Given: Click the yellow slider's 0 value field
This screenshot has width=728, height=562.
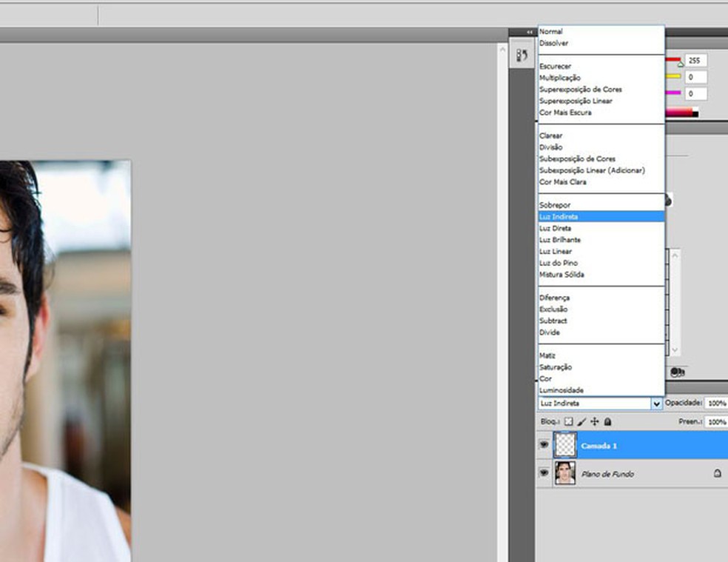Looking at the screenshot, I should click(695, 77).
